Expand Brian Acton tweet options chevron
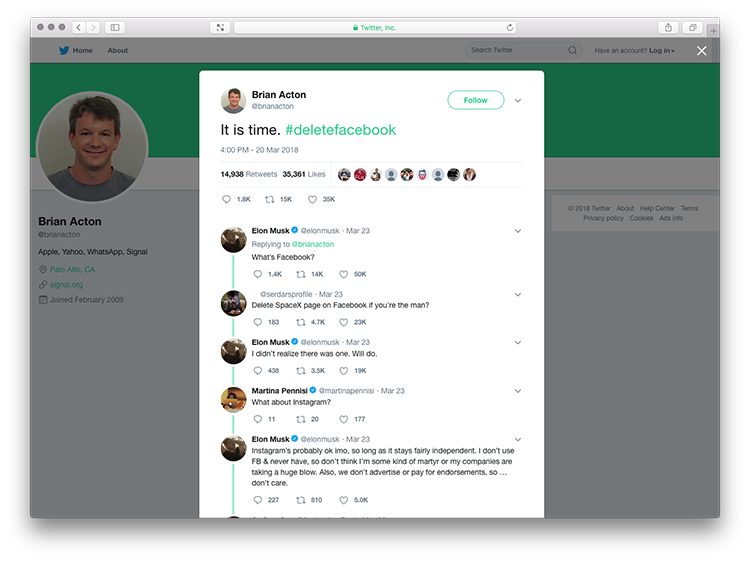Screen dimensions: 750x561 [518, 100]
